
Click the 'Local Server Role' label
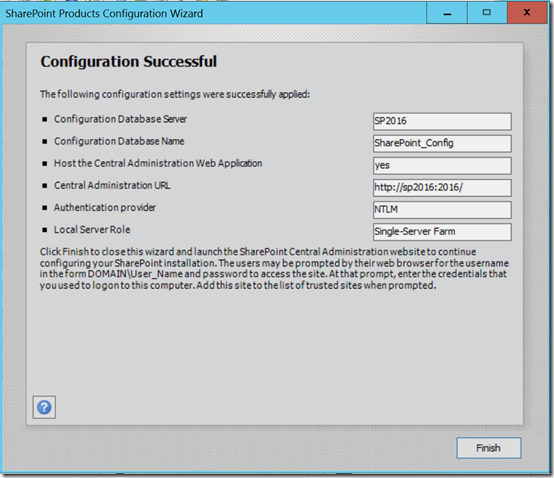pos(92,230)
